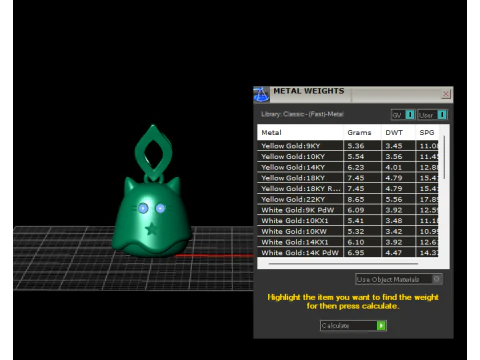
Task: Click the 5.54 grams value
Action: (356, 156)
